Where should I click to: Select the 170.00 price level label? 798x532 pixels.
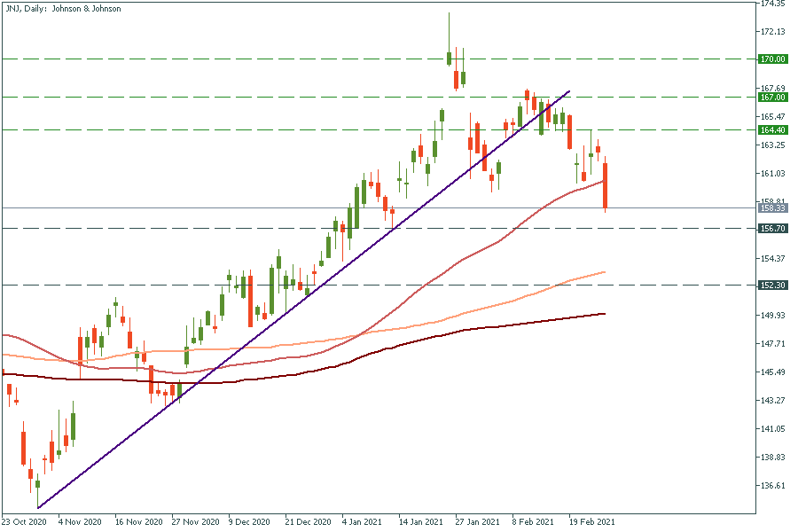coord(772,59)
